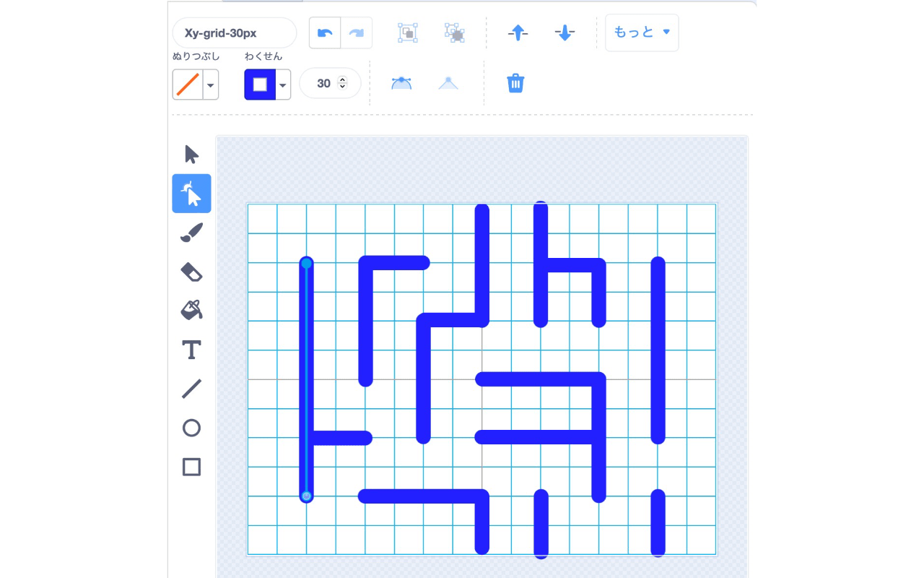This screenshot has height=578, width=924.
Task: Decrease outline width with down stepper
Action: pos(342,87)
